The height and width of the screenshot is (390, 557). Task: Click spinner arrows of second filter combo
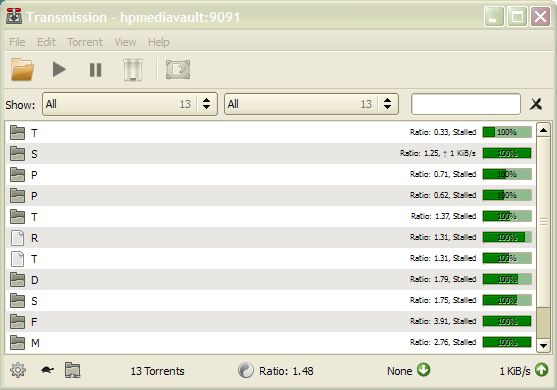click(x=388, y=104)
